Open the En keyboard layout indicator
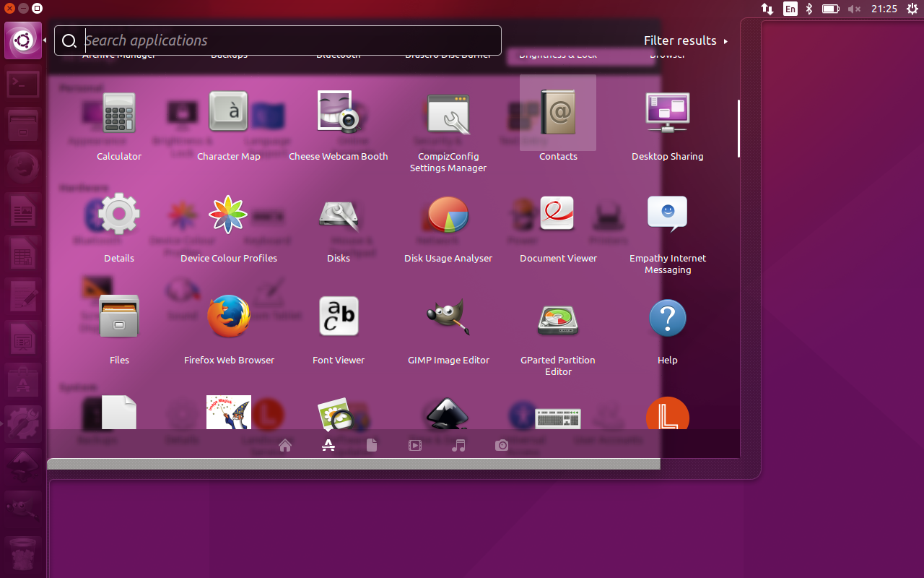Viewport: 924px width, 578px height. tap(790, 9)
